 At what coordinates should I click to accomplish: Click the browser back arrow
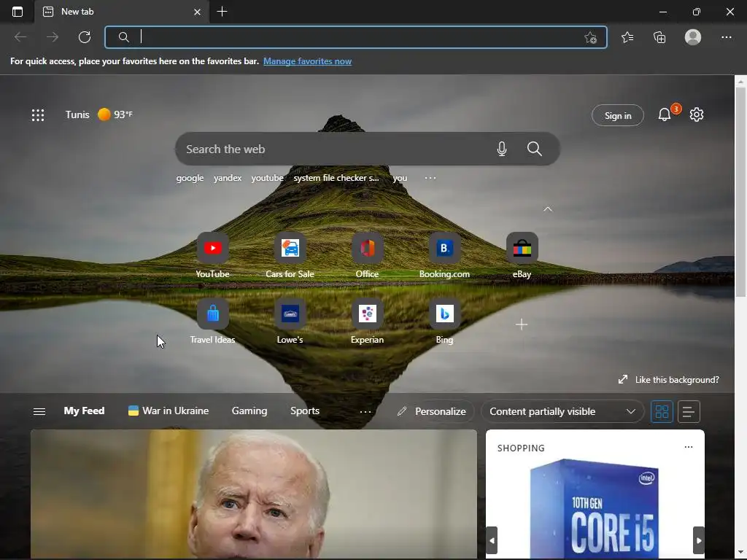[20, 37]
